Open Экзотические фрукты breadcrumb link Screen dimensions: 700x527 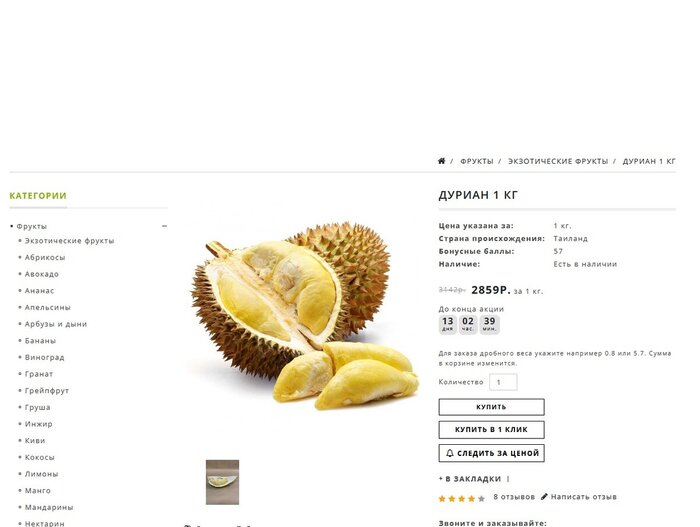coord(558,161)
